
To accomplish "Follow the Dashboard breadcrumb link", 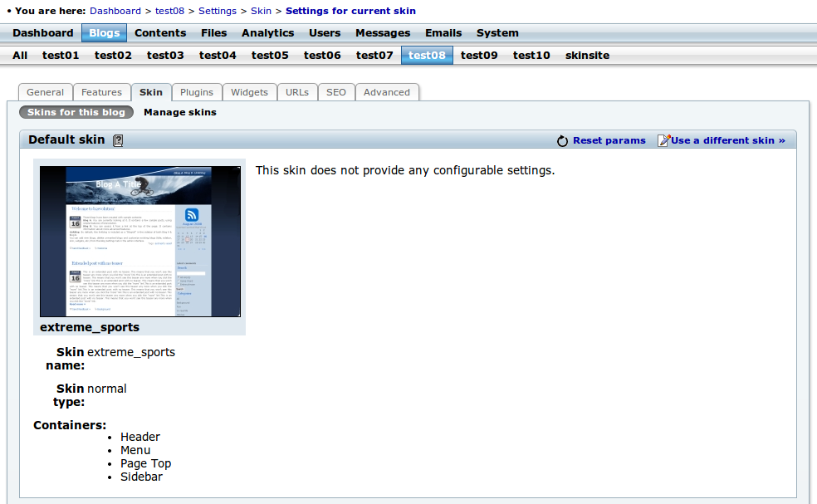I will [x=115, y=11].
